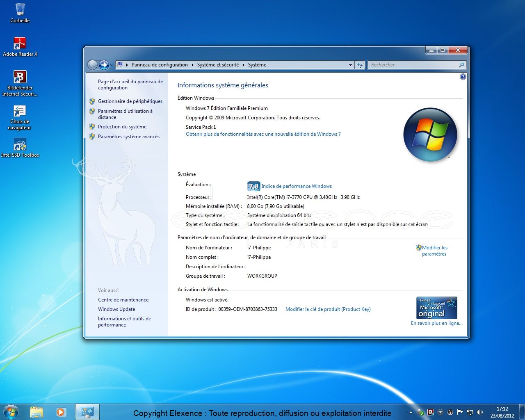Open Centre de maintenance link
Image resolution: width=525 pixels, height=420 pixels.
tap(123, 300)
